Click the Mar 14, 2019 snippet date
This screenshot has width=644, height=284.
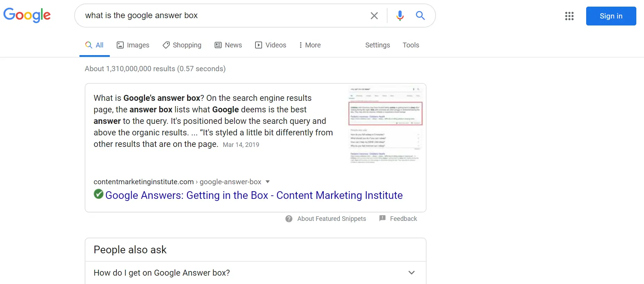(241, 145)
